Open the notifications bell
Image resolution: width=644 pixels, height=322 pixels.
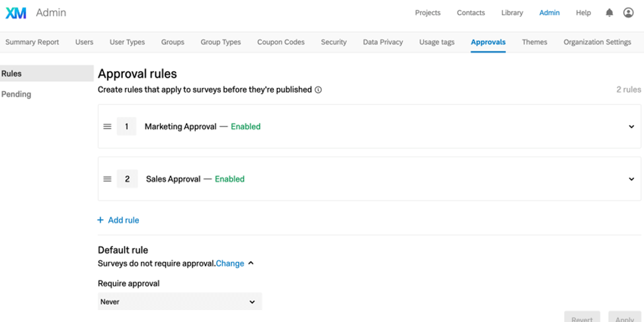610,13
